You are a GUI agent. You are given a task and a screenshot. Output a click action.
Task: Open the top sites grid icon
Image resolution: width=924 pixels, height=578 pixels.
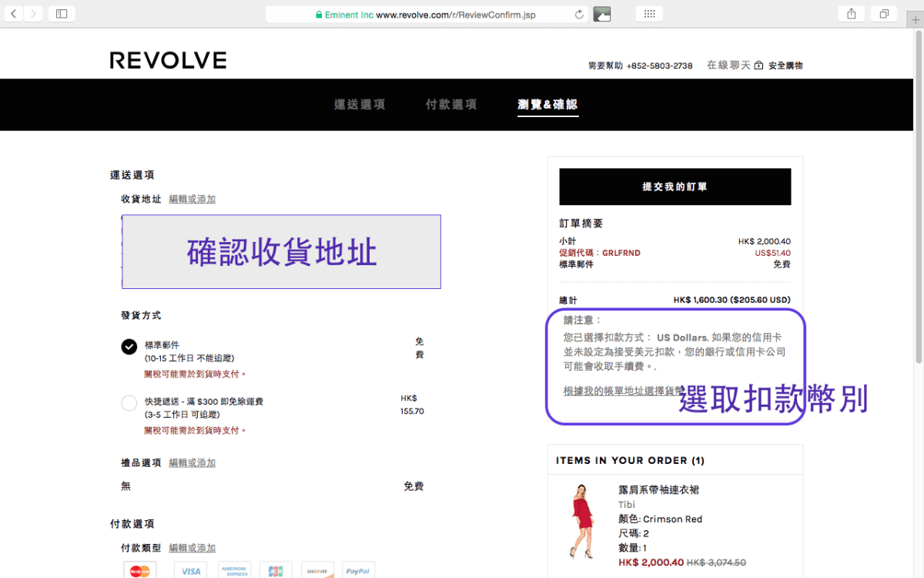(649, 14)
